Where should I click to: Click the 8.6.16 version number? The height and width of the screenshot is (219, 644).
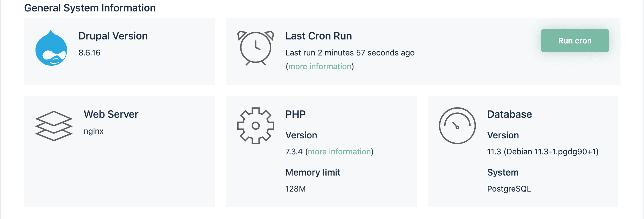click(90, 53)
